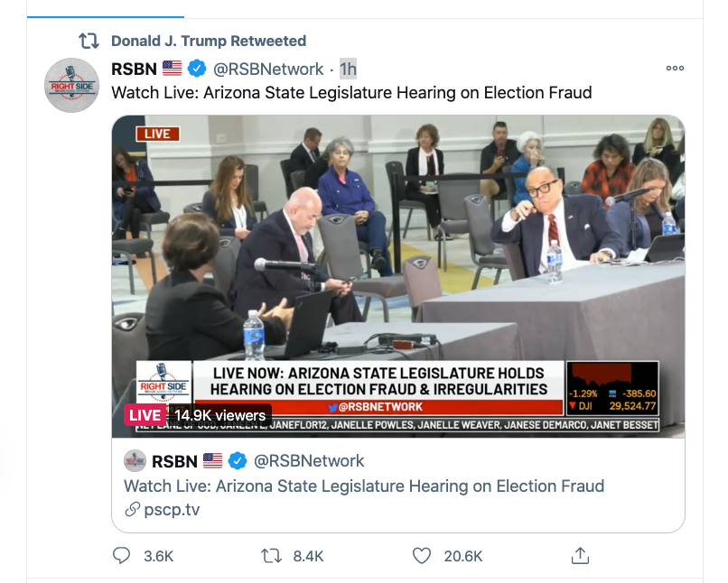Click the 14.9K viewers label
Viewport: 728px width, 583px height.
(x=220, y=415)
